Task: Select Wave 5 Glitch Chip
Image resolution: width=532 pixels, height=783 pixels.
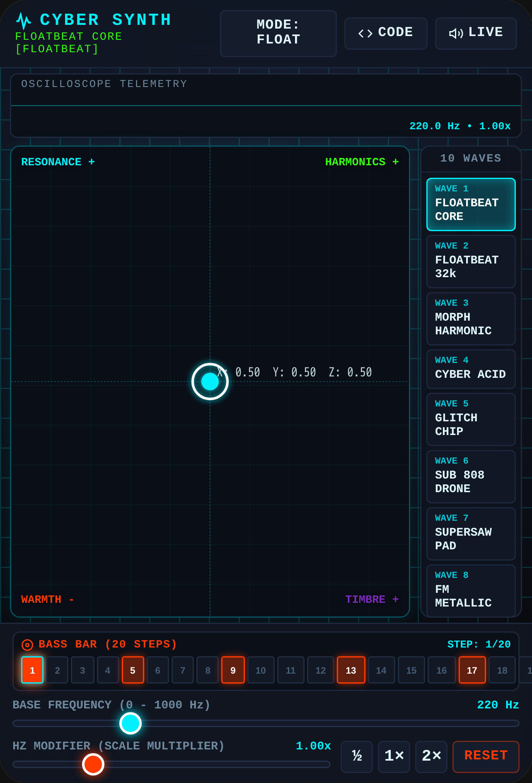Action: (471, 419)
